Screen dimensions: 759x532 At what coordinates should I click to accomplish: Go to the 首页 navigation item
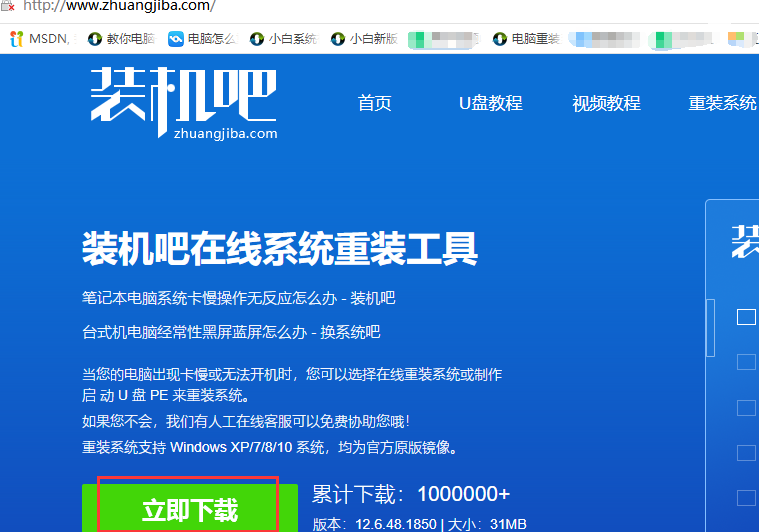pyautogui.click(x=375, y=104)
